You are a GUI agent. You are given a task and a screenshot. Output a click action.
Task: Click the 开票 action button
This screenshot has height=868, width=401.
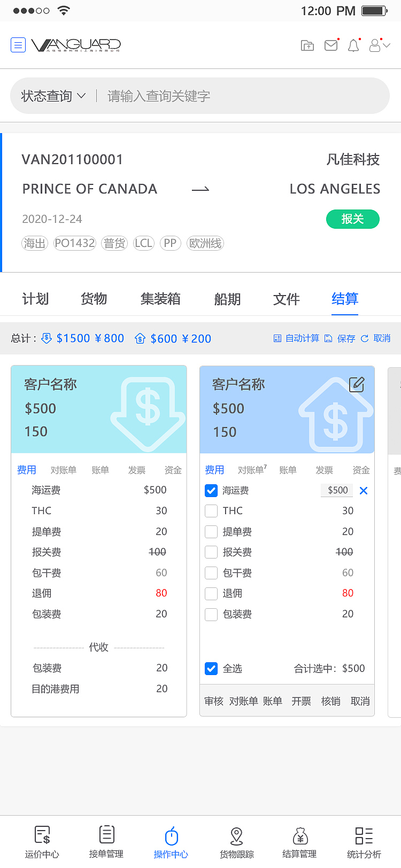pos(302,701)
